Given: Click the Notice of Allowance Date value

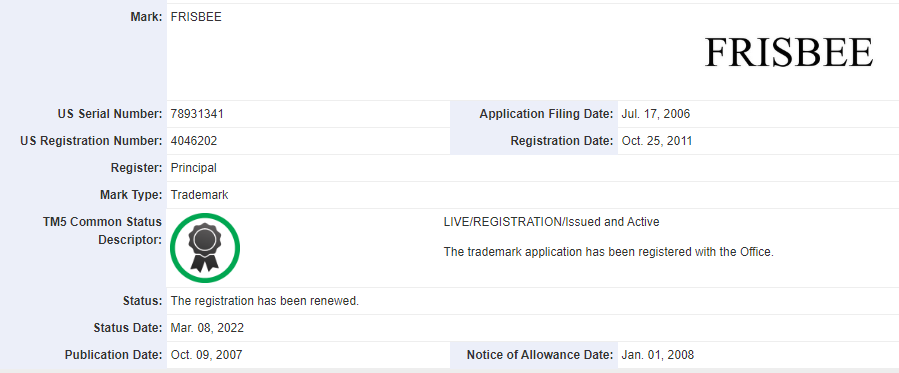Looking at the screenshot, I should tap(658, 355).
